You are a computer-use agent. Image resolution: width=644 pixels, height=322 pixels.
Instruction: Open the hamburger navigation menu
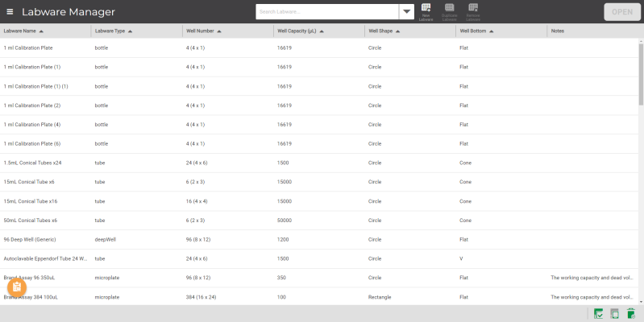click(10, 12)
